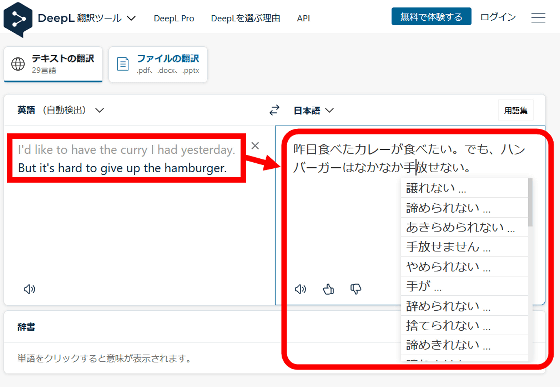Select alternative 諦められない

(x=464, y=207)
